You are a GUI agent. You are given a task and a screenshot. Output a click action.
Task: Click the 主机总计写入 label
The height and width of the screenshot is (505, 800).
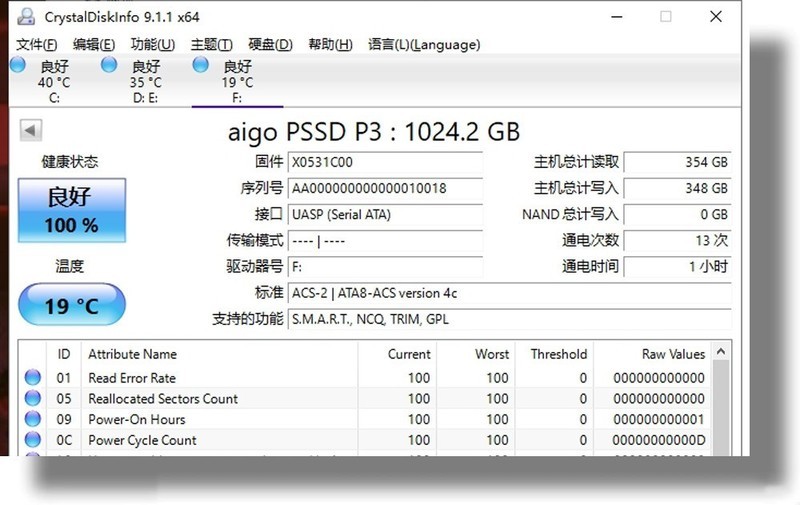click(576, 188)
